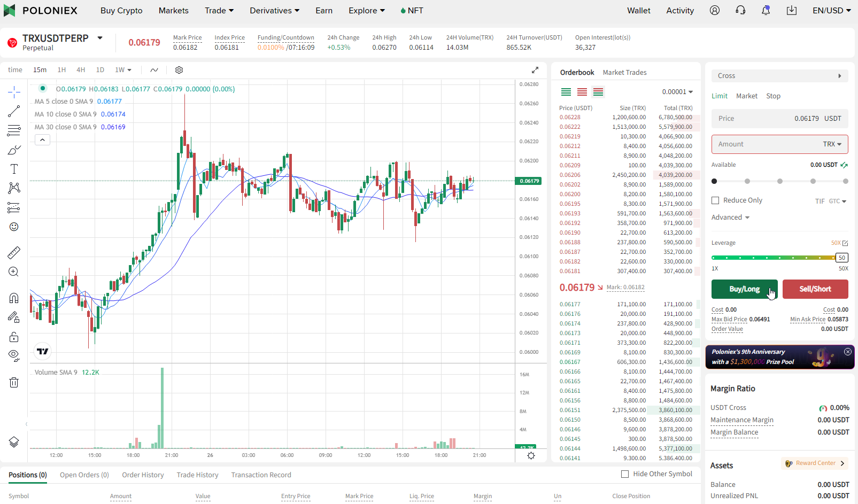Open the notifications bell

766,10
